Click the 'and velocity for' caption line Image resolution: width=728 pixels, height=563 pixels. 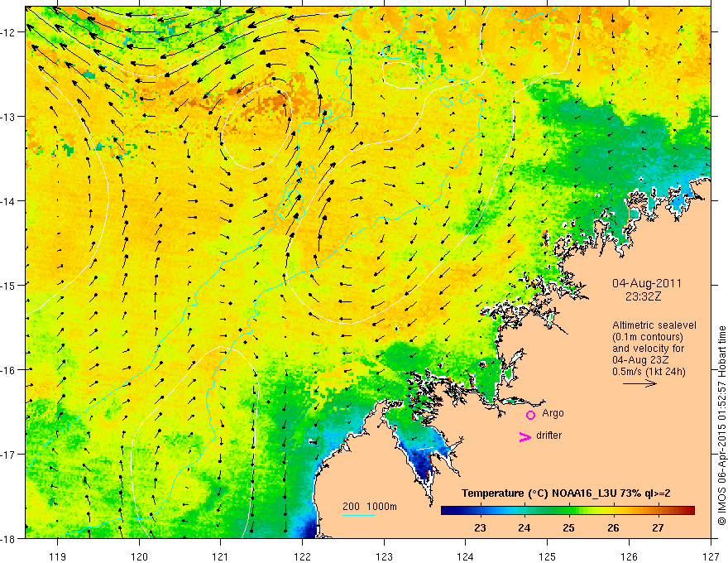648,349
